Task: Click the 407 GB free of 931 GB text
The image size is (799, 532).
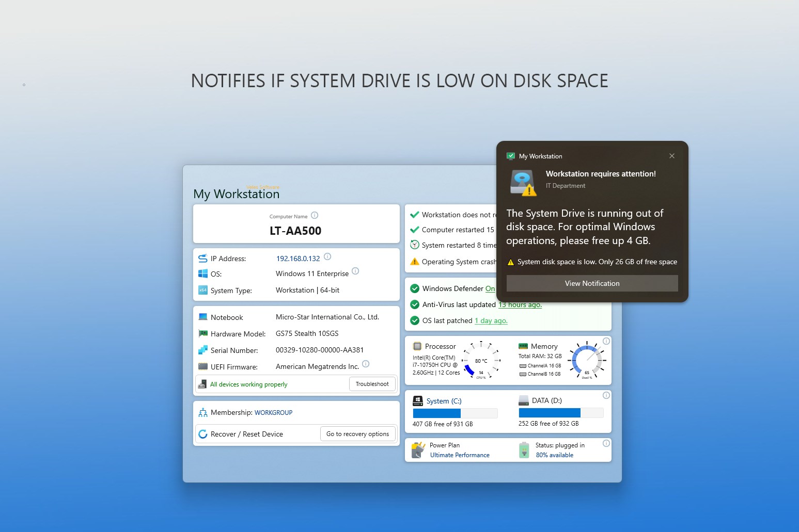Action: 443,424
